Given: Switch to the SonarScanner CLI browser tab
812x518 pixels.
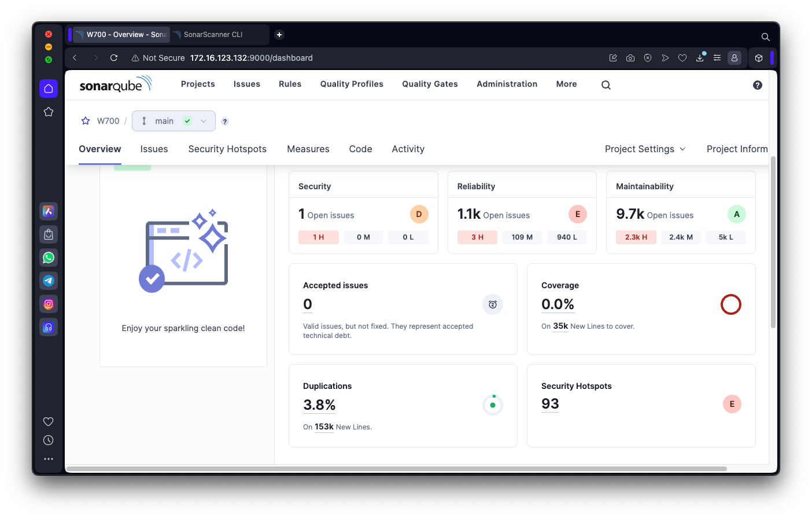Looking at the screenshot, I should (220, 35).
